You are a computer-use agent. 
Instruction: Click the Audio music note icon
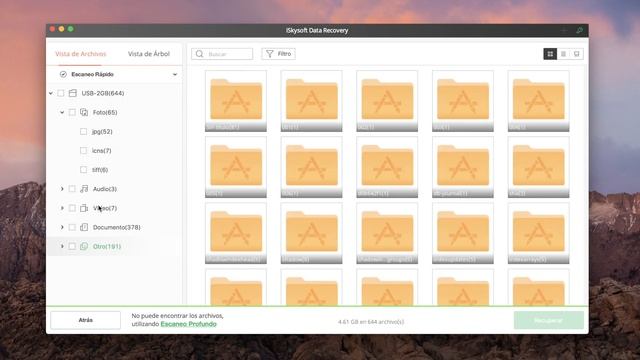tap(84, 189)
